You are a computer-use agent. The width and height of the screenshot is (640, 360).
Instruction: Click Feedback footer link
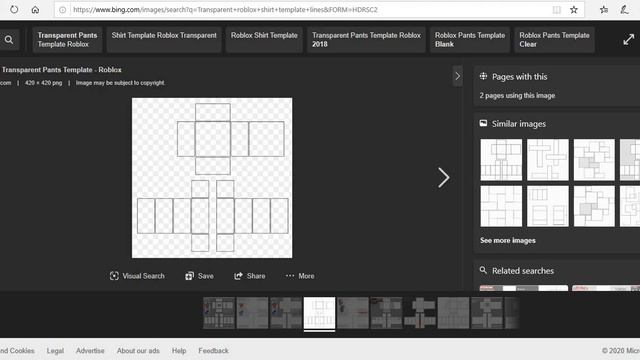[x=213, y=351]
